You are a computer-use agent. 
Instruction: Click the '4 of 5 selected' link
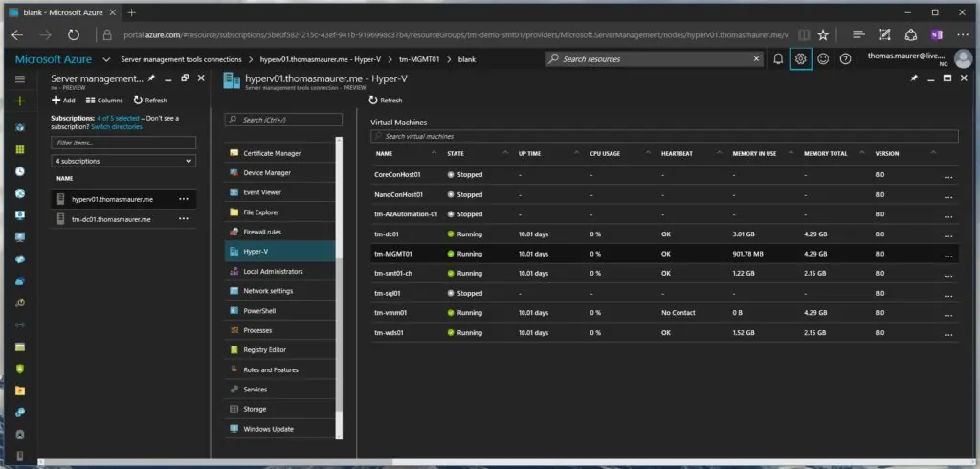point(118,118)
